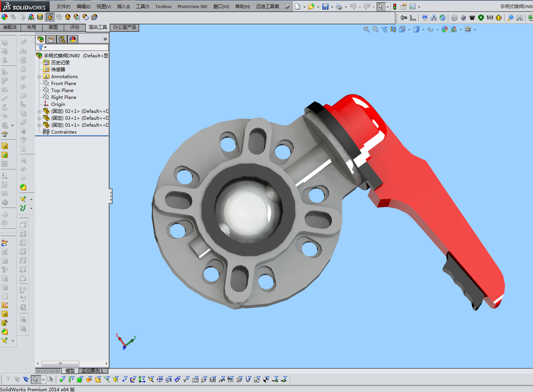This screenshot has height=392, width=533.
Task: Open the Select tool dropdown arrow
Action: (x=387, y=7)
